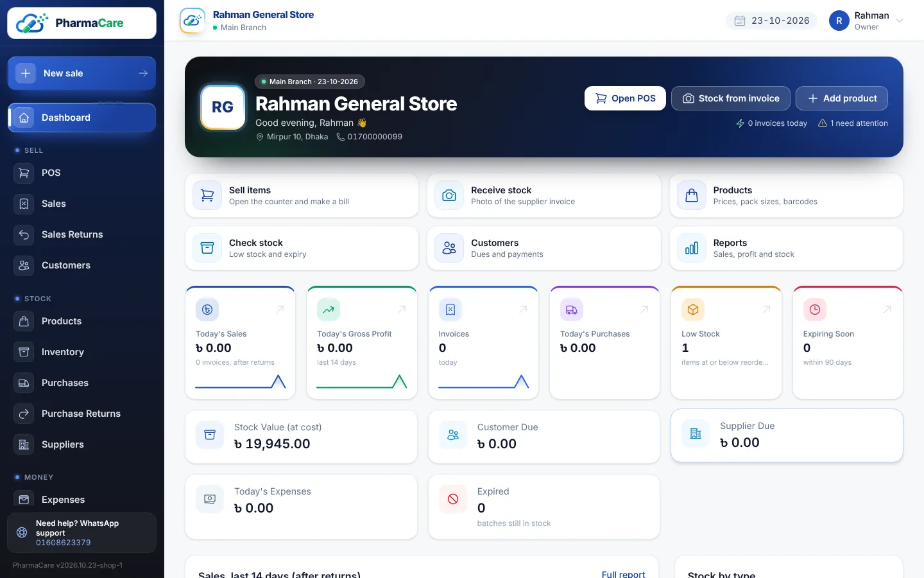
Task: Expand the Rahman account dropdown chevron
Action: click(x=900, y=21)
